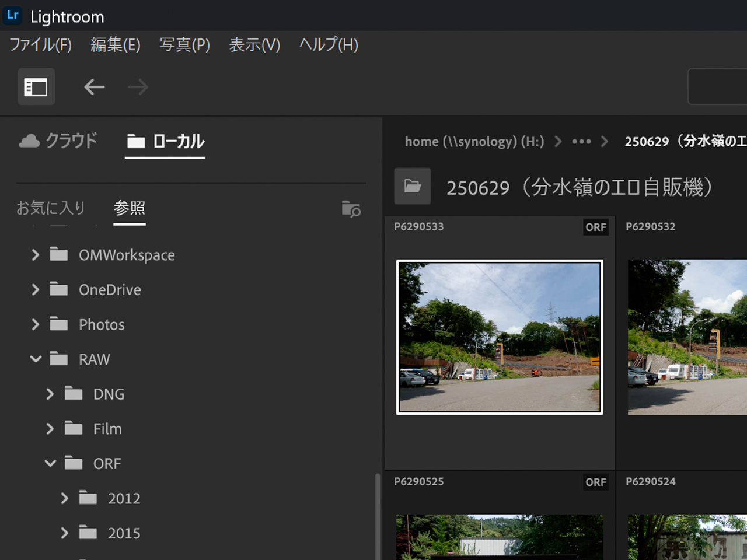Click the ORF folder icon in tree
Viewport: 747px width, 560px height.
tap(74, 463)
